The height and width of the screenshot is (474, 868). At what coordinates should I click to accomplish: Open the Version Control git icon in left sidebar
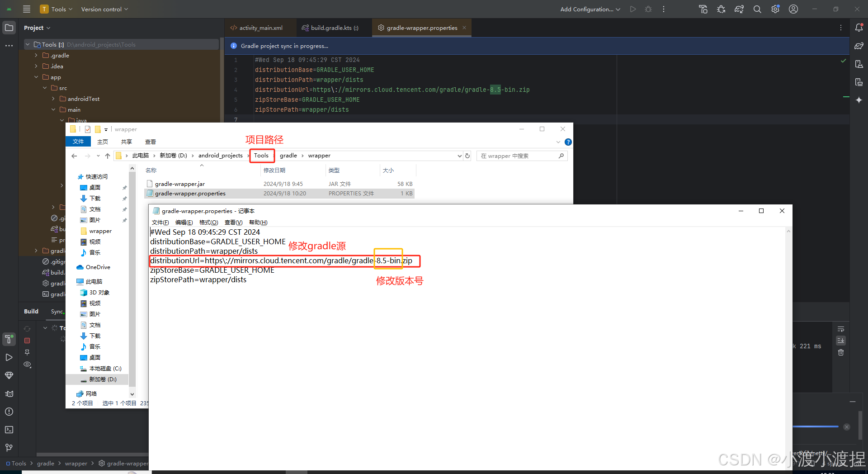(9, 448)
